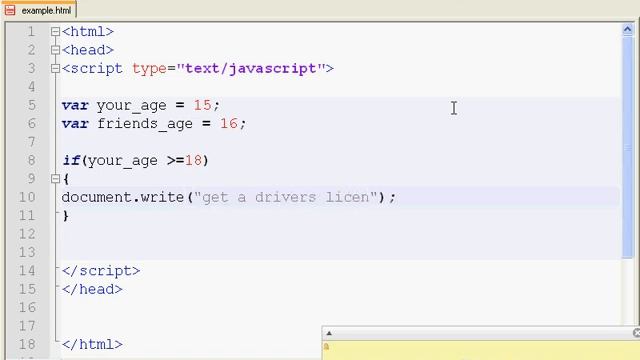Click line number 5 in the margin

click(x=31, y=105)
